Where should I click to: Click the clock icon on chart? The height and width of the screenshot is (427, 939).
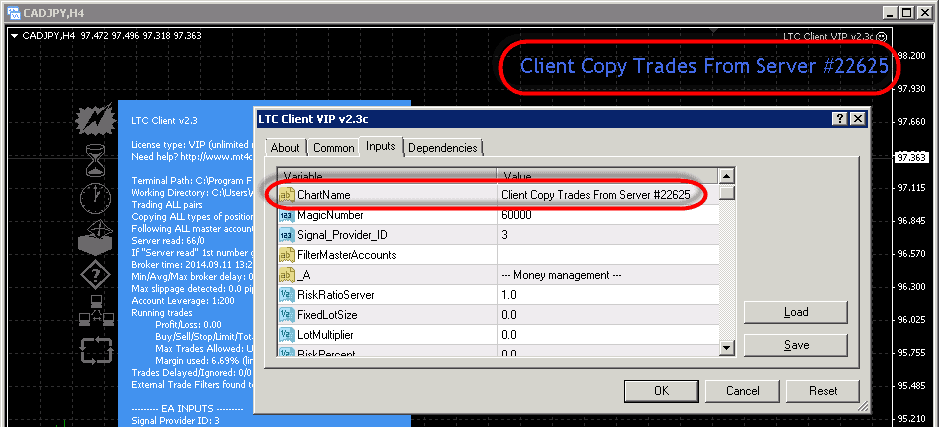95,198
